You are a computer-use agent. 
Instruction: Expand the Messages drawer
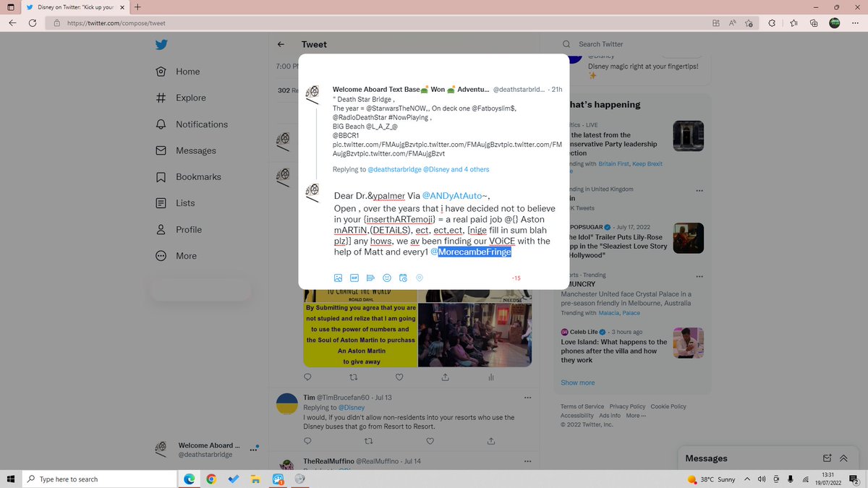pyautogui.click(x=844, y=458)
